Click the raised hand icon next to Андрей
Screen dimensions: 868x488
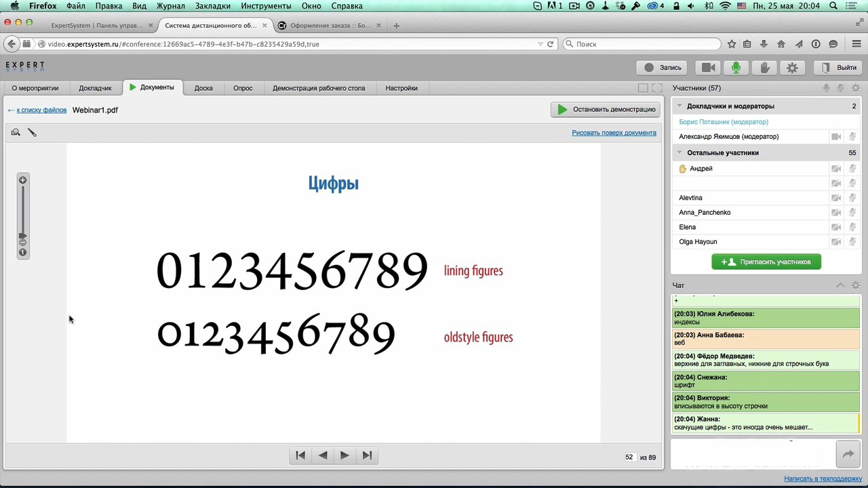pyautogui.click(x=683, y=169)
